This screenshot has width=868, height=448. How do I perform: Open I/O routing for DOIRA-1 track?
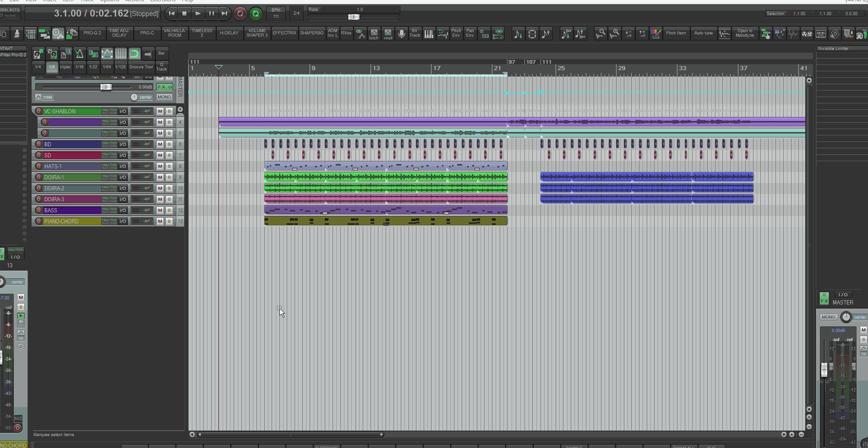click(123, 177)
